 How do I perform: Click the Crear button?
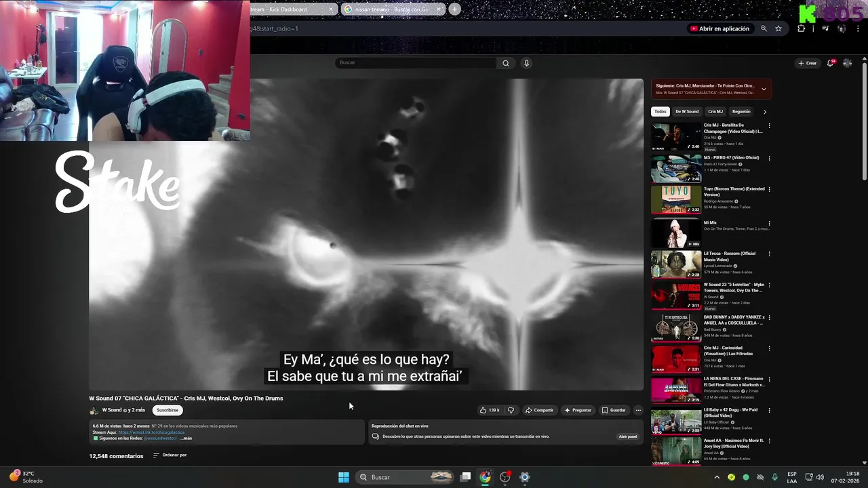point(807,63)
